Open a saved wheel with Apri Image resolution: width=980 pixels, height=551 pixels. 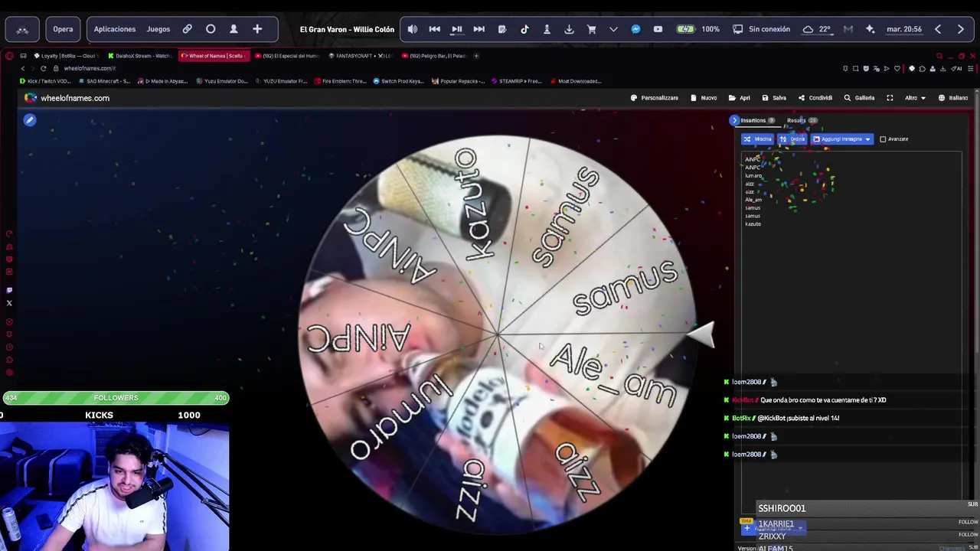point(740,98)
